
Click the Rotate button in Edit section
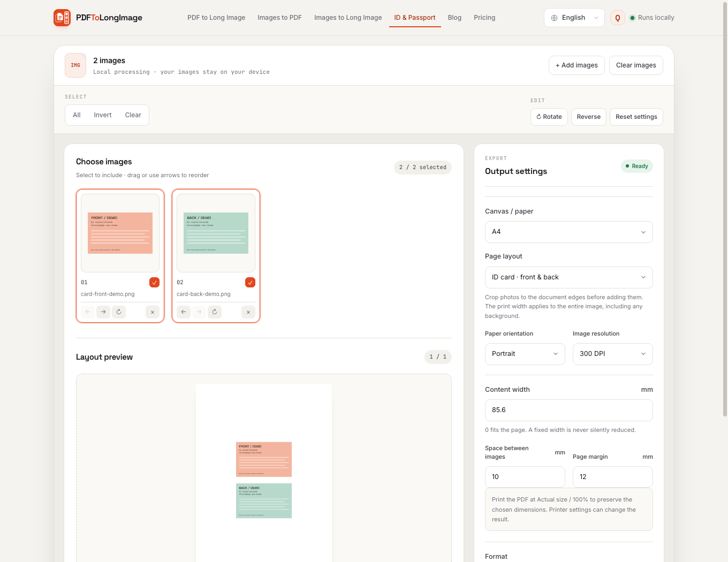pyautogui.click(x=549, y=117)
